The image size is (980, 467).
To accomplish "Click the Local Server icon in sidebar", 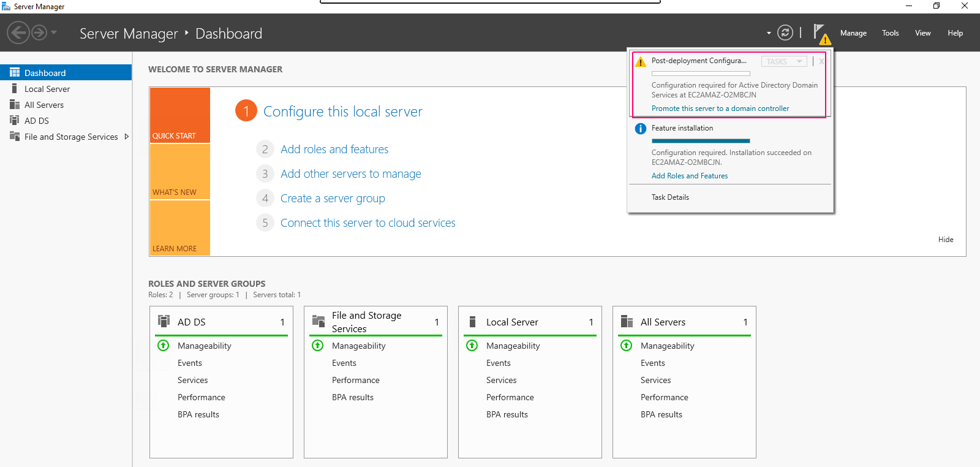I will (15, 88).
